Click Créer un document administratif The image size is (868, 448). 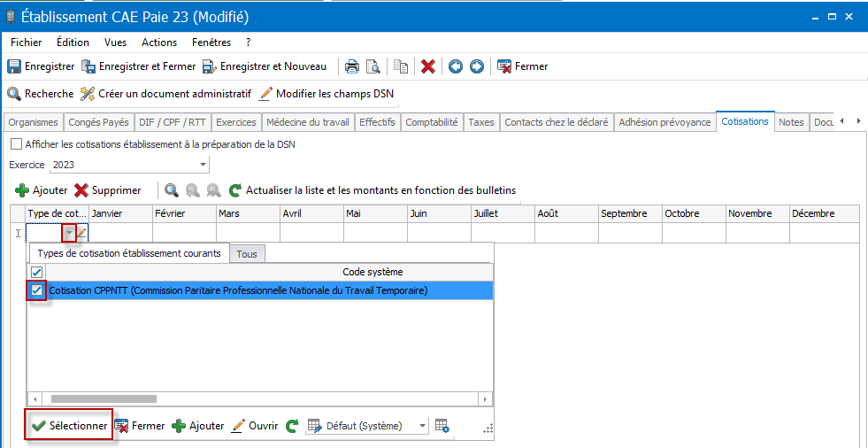pos(166,94)
